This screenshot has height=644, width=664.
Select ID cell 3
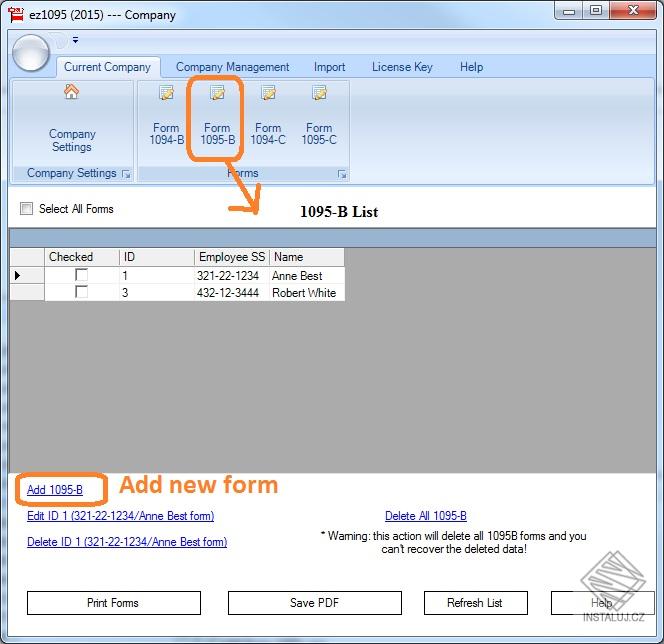pos(157,292)
